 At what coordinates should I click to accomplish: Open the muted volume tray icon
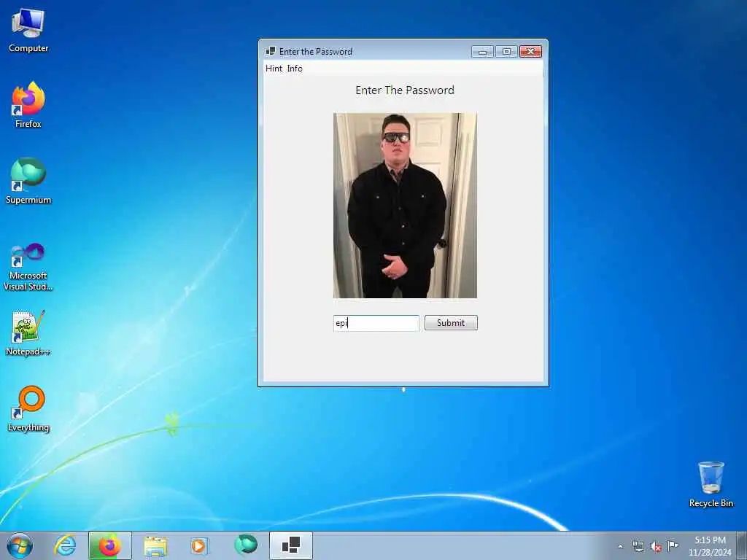(x=656, y=547)
